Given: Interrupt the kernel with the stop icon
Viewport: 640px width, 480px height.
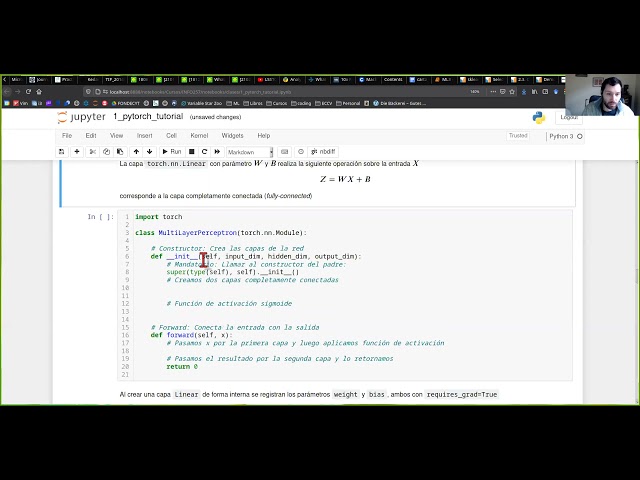Looking at the screenshot, I should click(x=191, y=151).
